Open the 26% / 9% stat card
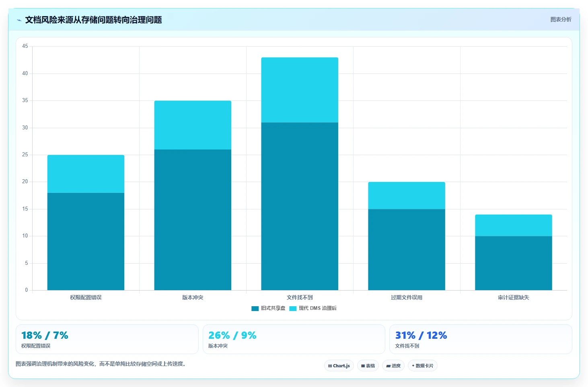 294,339
